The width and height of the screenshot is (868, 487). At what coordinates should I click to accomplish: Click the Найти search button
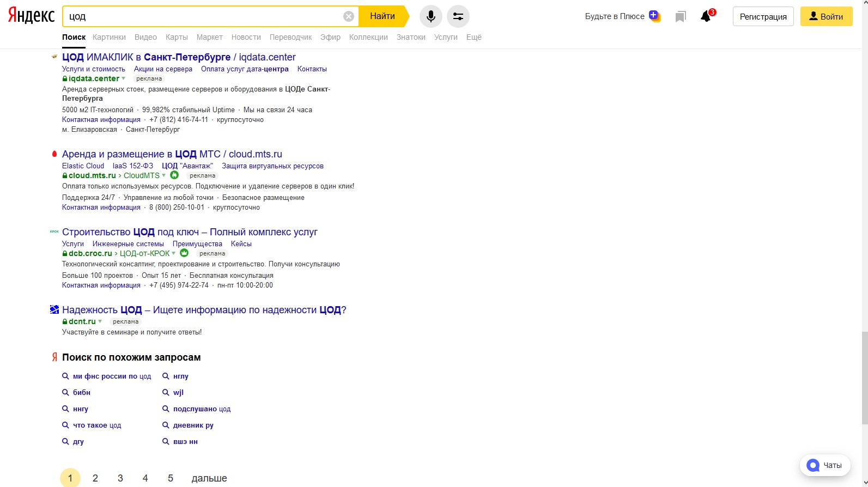(383, 16)
